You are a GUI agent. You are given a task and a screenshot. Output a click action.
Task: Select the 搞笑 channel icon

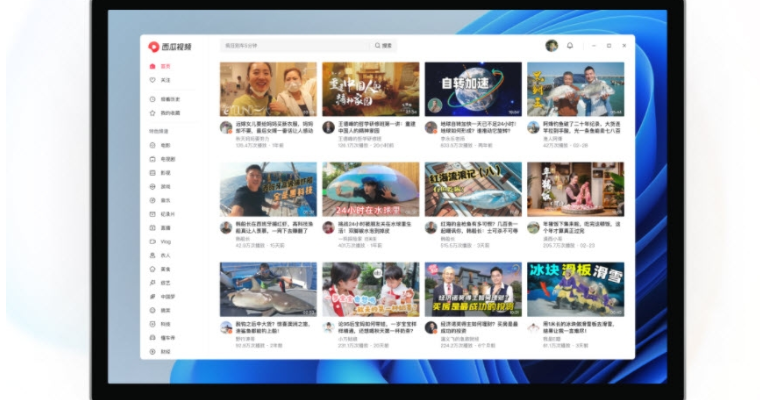[x=152, y=310]
